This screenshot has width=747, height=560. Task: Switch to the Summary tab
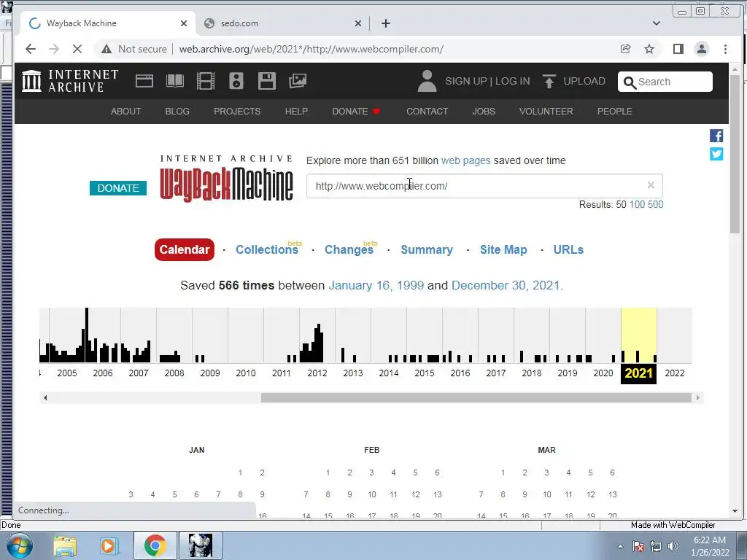427,249
